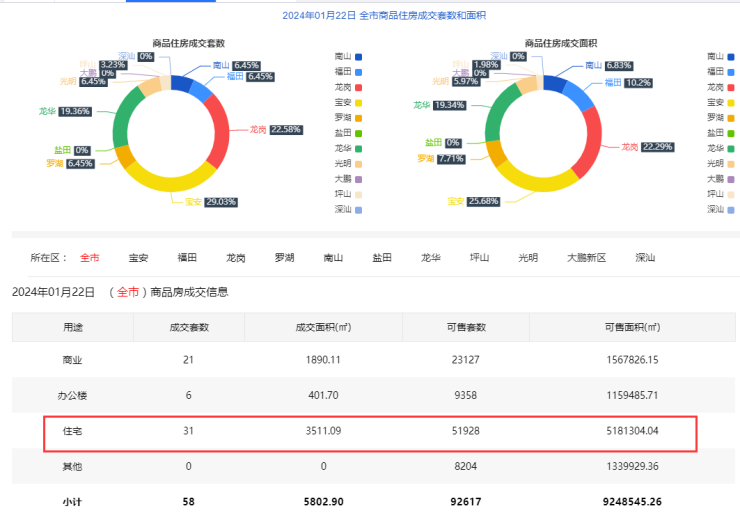The image size is (740, 520).
Task: Toggle 宝安 legend item in 成交套数 chart
Action: coord(348,102)
